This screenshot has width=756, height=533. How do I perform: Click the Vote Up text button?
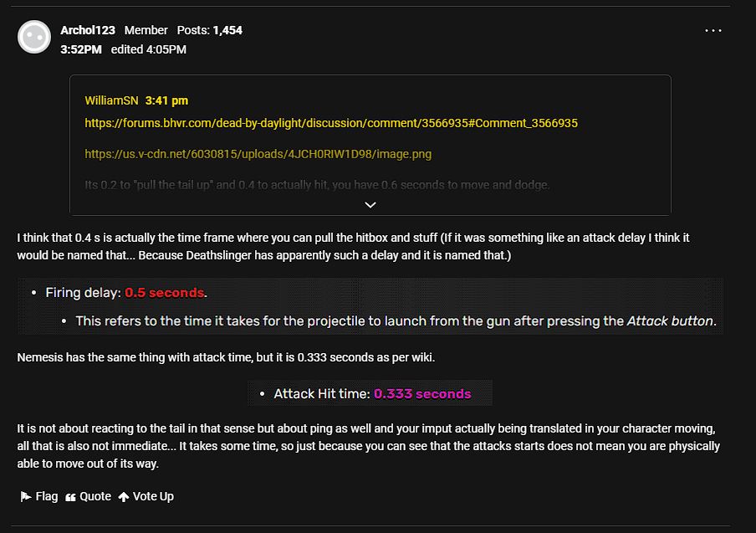pyautogui.click(x=153, y=496)
